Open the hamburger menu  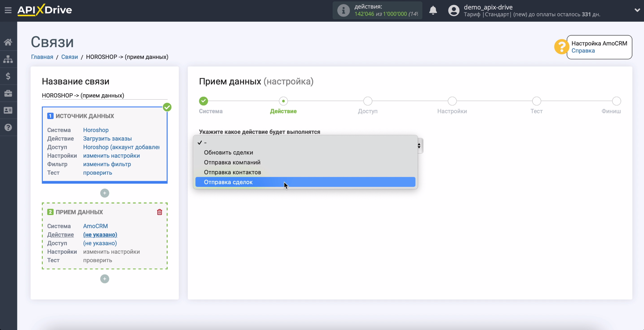click(8, 10)
